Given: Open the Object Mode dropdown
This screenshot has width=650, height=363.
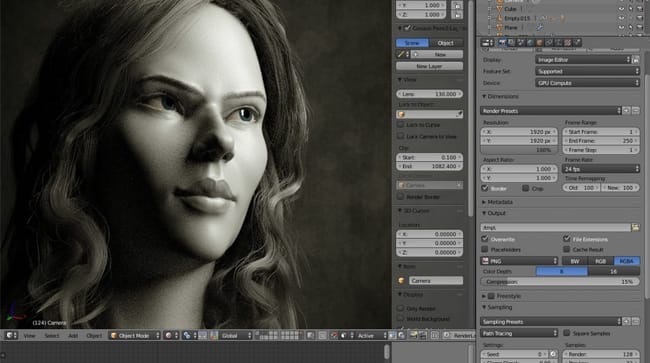Looking at the screenshot, I should [x=135, y=336].
